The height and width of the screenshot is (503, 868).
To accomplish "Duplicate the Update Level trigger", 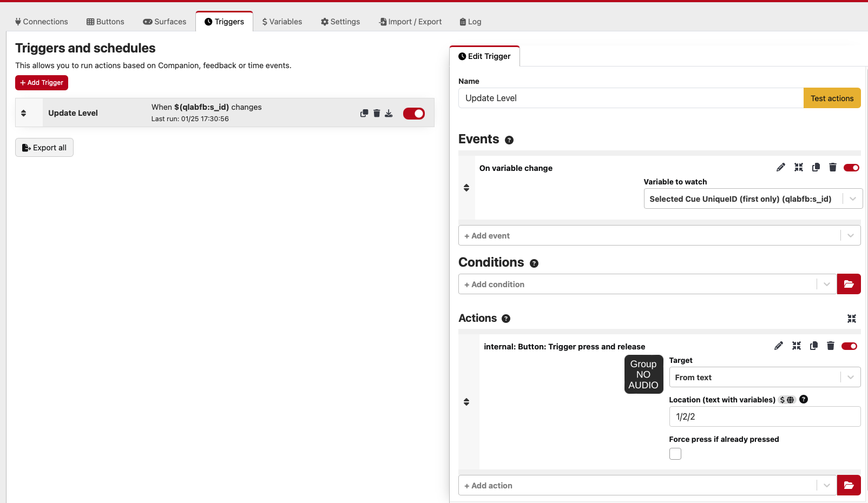I will [364, 114].
